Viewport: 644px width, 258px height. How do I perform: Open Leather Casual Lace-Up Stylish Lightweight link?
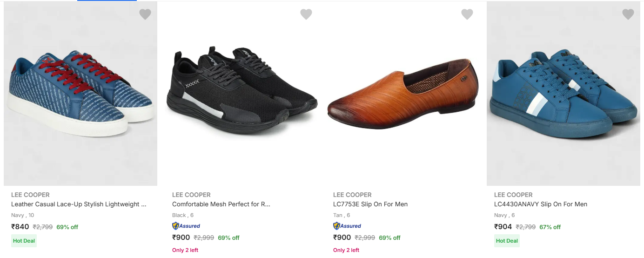(79, 204)
